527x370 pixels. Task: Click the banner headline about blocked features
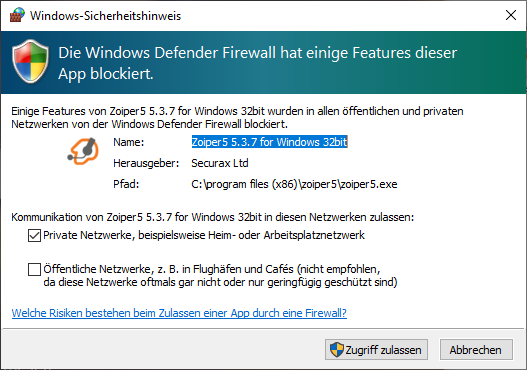[257, 63]
